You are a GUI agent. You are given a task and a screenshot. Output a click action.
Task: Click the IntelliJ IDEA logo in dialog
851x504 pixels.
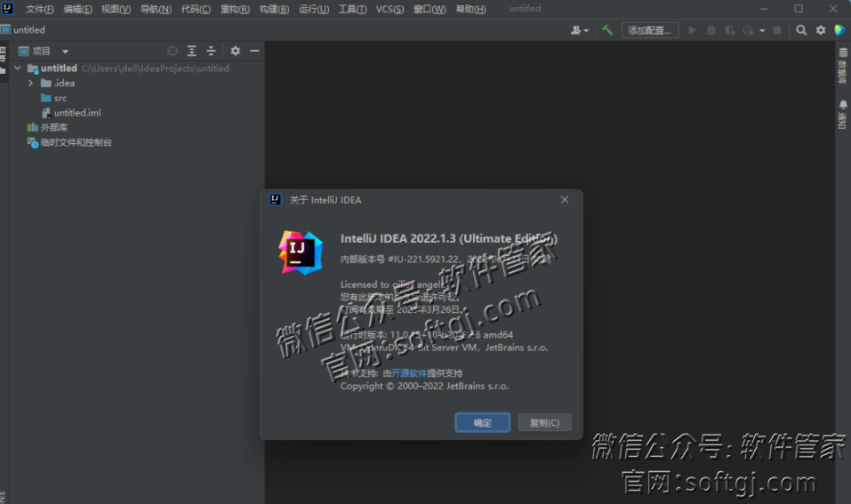[x=301, y=252]
